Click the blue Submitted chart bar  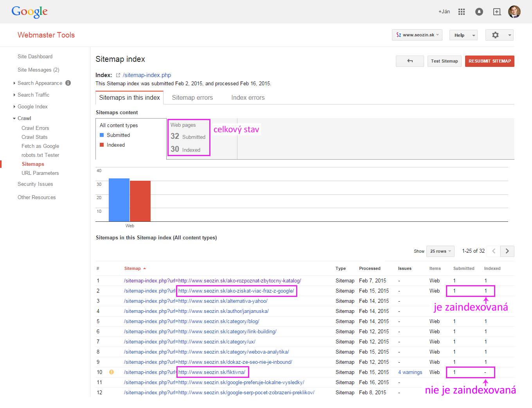pyautogui.click(x=119, y=200)
